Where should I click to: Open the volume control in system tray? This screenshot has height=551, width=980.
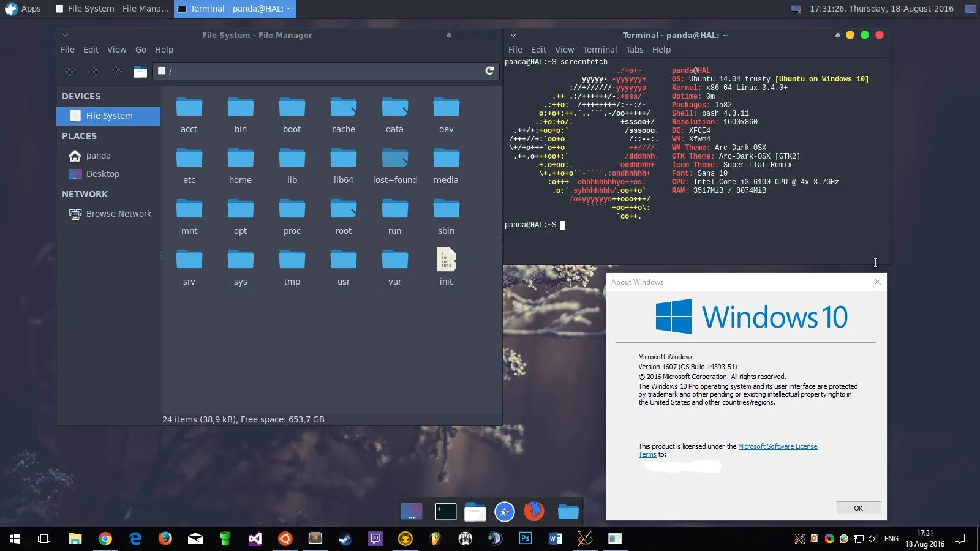click(873, 539)
